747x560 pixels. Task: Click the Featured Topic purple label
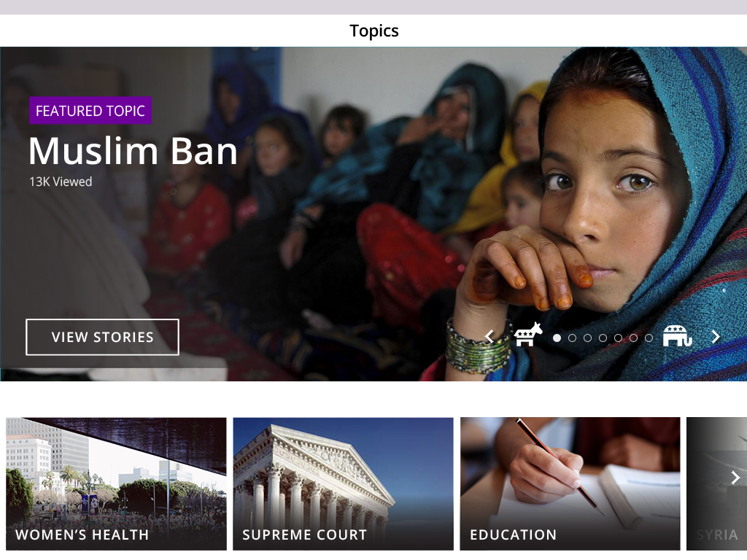point(90,111)
